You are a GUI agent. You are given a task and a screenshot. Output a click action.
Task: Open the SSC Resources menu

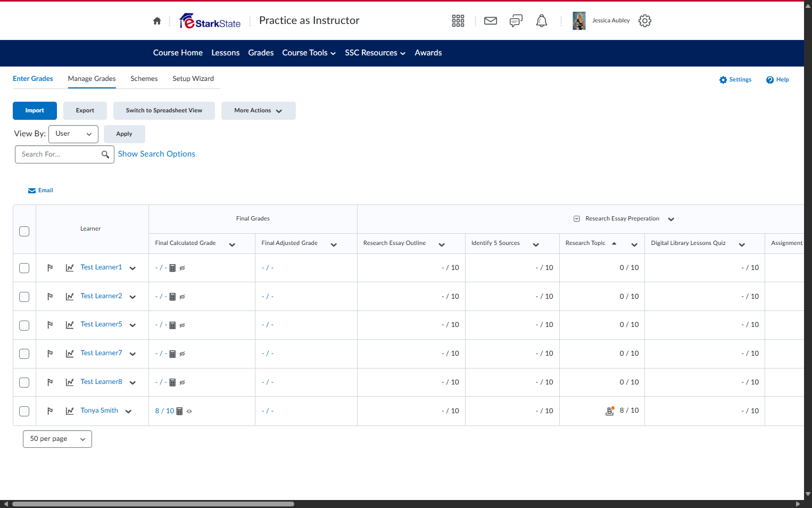tap(375, 53)
